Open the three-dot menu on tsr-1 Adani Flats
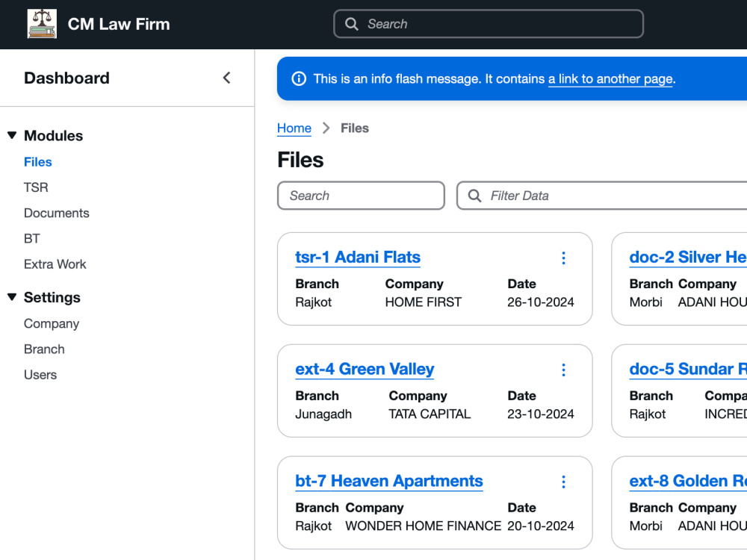 point(563,258)
